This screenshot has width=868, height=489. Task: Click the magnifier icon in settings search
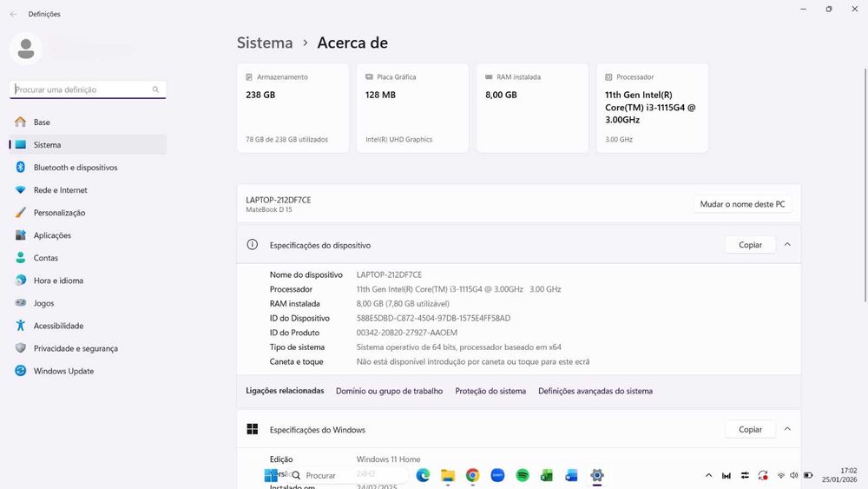155,89
